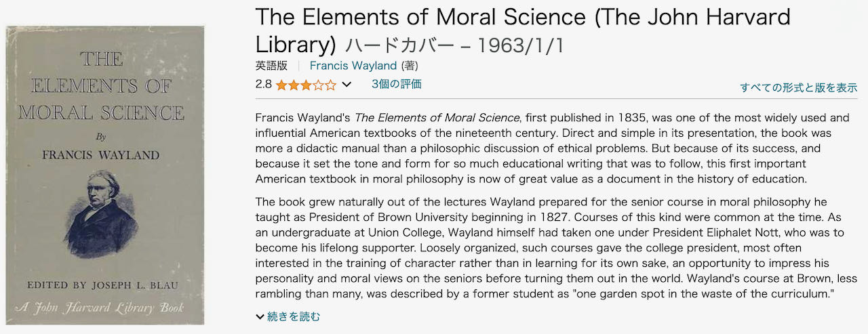Open the book cover image
This screenshot has height=334, width=868.
pyautogui.click(x=105, y=175)
